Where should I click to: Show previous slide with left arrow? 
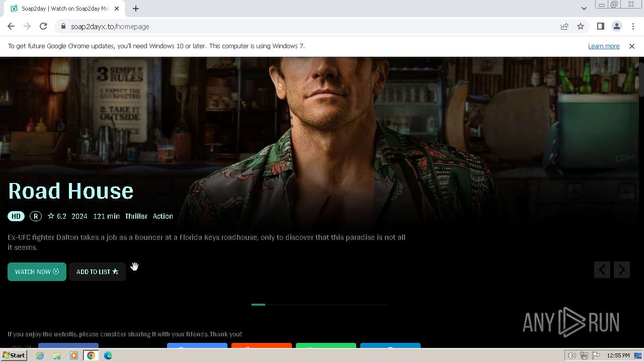coord(602,270)
